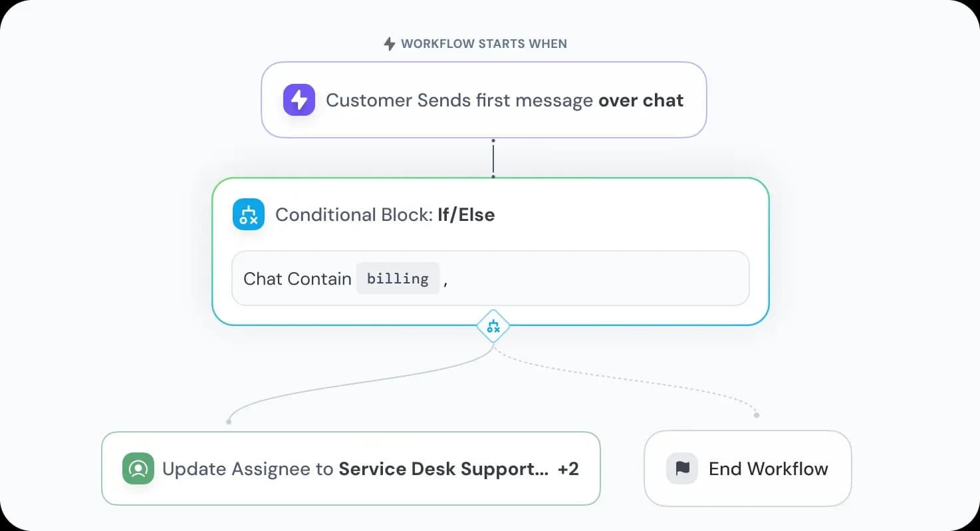This screenshot has height=531, width=980.
Task: Click the connector line between trigger and condition
Action: coord(493,158)
